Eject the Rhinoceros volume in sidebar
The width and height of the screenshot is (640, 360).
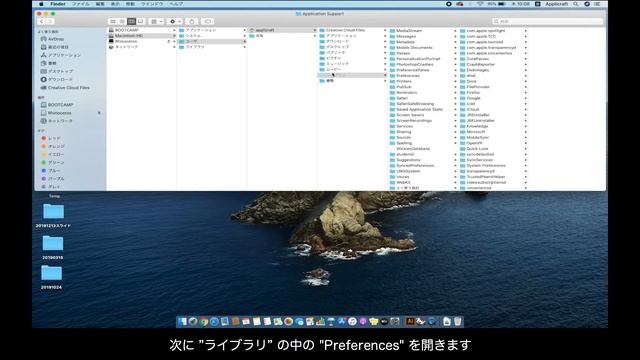99,113
